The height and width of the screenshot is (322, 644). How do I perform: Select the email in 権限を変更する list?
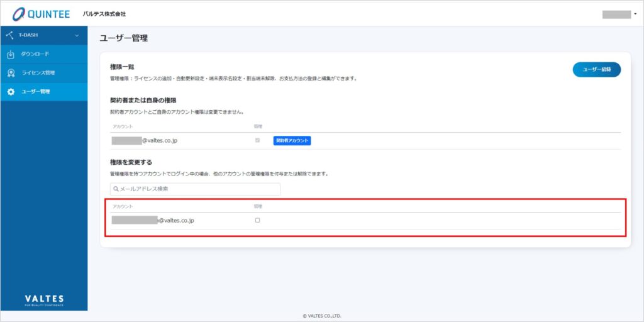click(x=153, y=220)
